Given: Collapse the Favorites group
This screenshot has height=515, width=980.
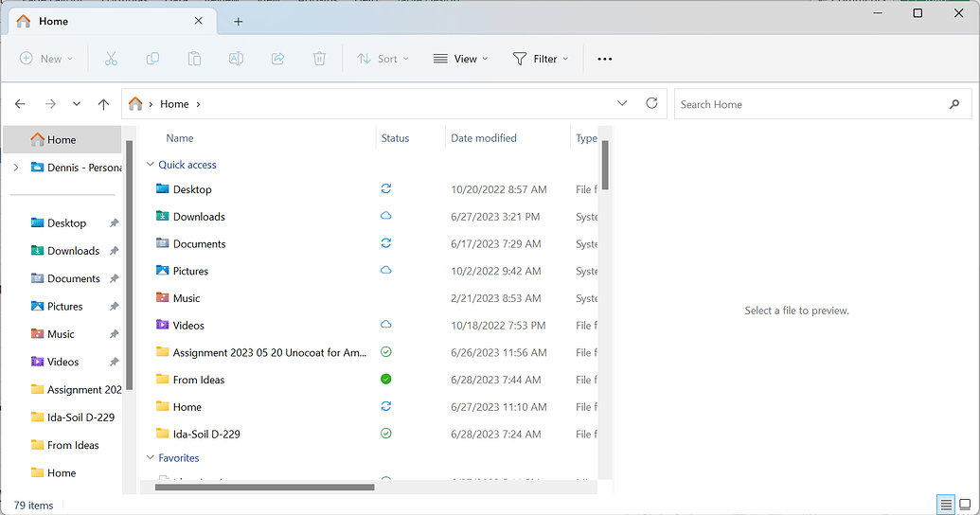Looking at the screenshot, I should pyautogui.click(x=150, y=457).
